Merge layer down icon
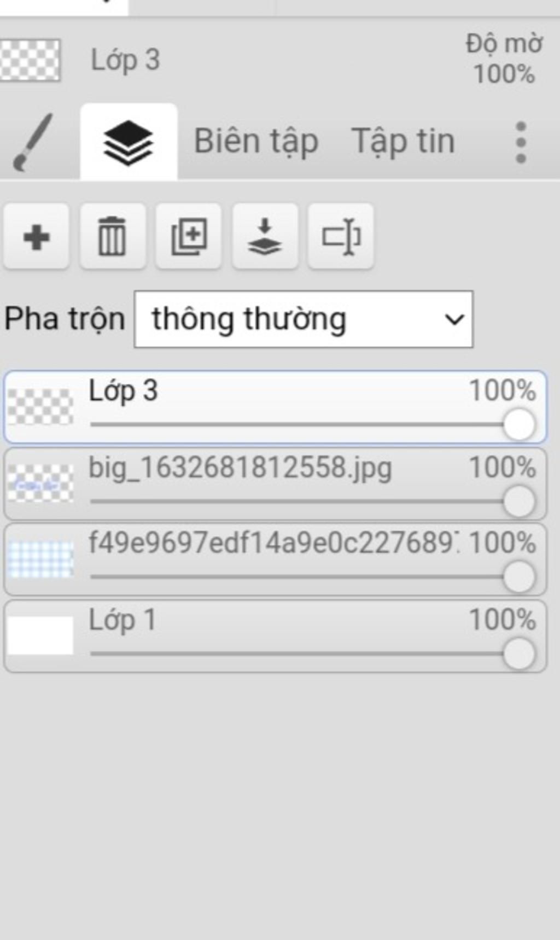This screenshot has height=940, width=560. (x=265, y=237)
